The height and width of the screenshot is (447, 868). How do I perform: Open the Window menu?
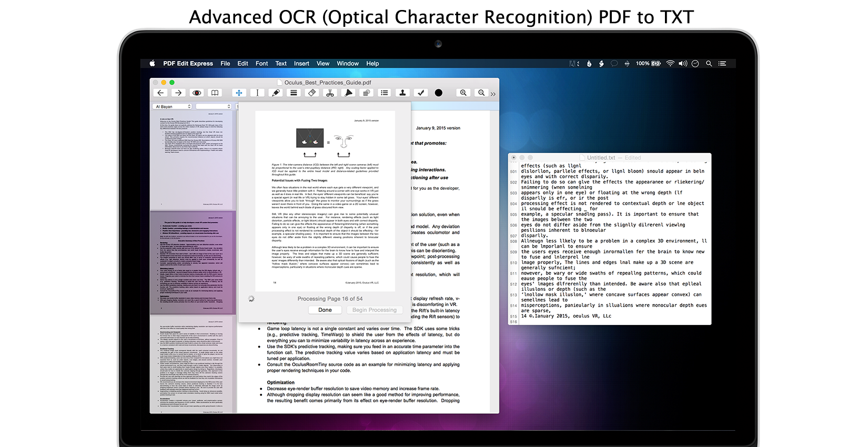[x=348, y=64]
